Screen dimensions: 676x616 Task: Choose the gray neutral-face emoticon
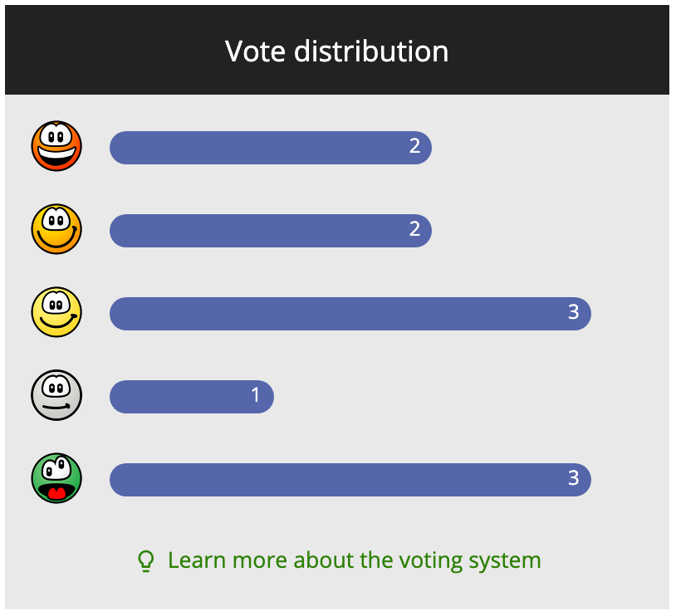click(x=56, y=395)
